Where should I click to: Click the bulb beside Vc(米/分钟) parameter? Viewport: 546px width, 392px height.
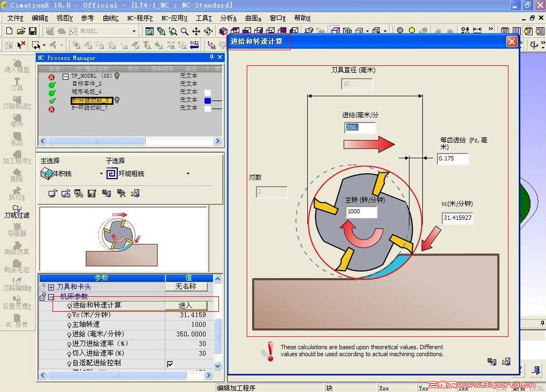click(x=69, y=315)
